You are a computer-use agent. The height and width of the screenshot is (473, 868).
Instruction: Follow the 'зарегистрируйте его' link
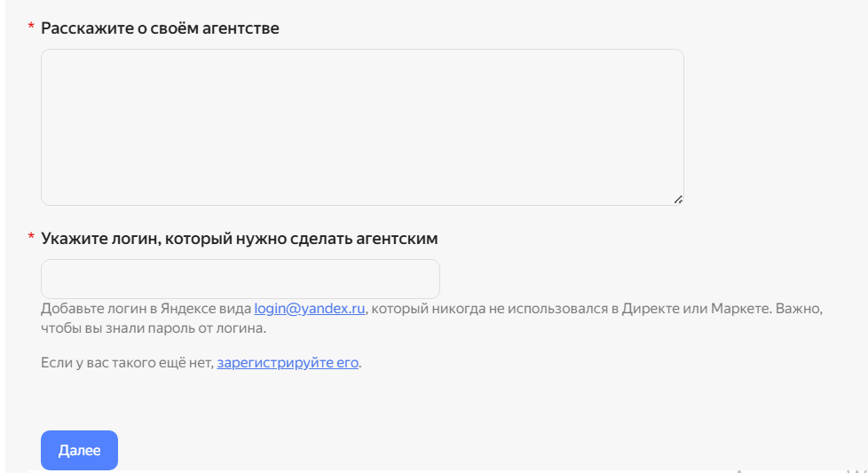288,362
